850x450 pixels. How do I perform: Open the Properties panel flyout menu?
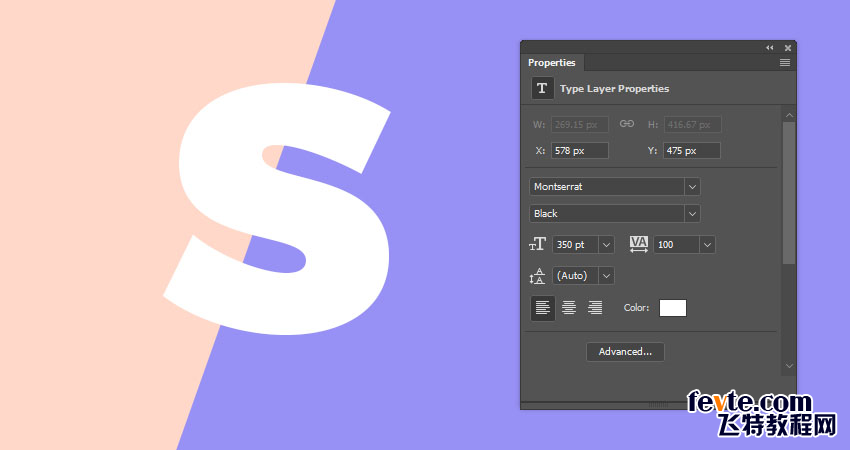[x=784, y=63]
